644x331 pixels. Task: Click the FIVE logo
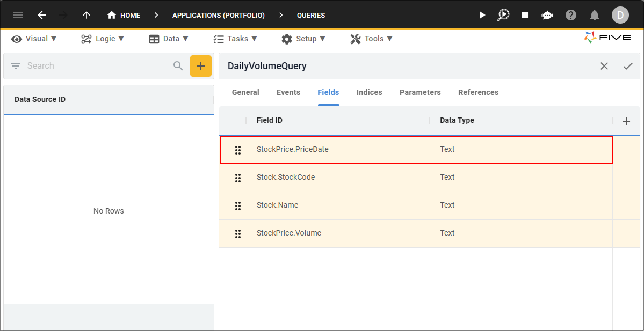(607, 38)
